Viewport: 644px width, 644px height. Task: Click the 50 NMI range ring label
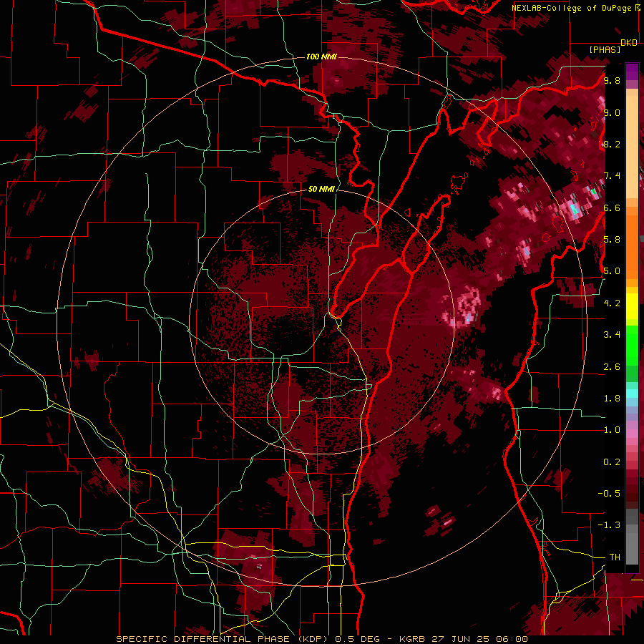[x=321, y=189]
